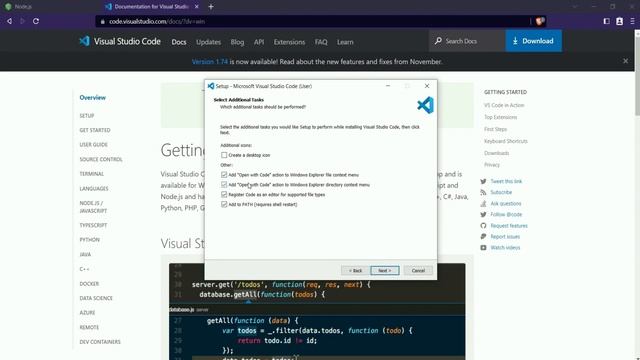Minimize the Setup dialog window
The width and height of the screenshot is (640, 360).
point(388,86)
